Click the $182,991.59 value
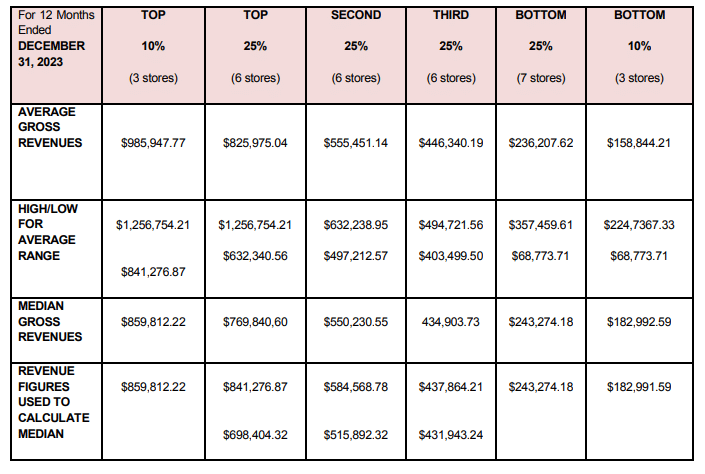 [639, 387]
